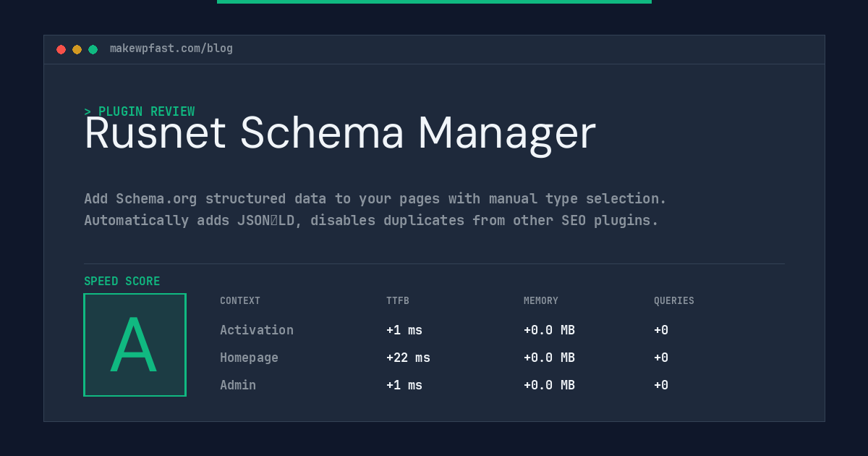Click the Activation row label
Screen dimensions: 868x456
point(257,330)
